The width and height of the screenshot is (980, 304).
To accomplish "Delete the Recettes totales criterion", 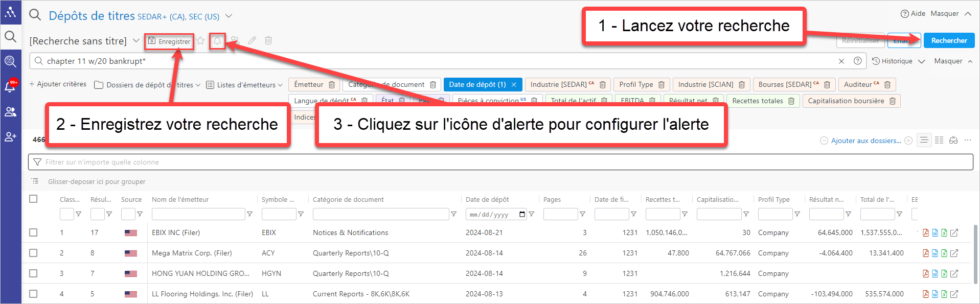I will click(791, 101).
